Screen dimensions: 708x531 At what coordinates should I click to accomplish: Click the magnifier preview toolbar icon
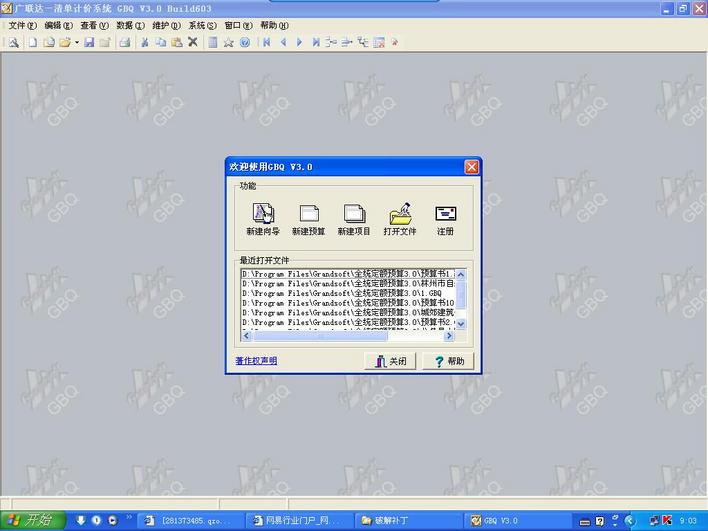pyautogui.click(x=14, y=42)
